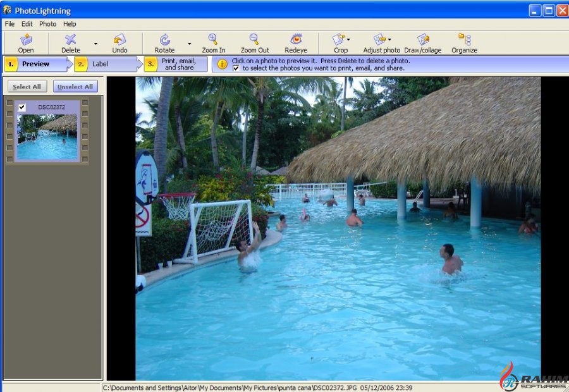
Task: Open the Help menu
Action: click(x=70, y=24)
